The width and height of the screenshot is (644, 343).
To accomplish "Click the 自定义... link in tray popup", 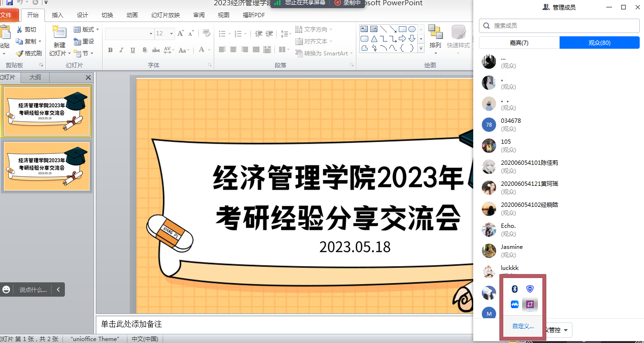I will pos(523,326).
